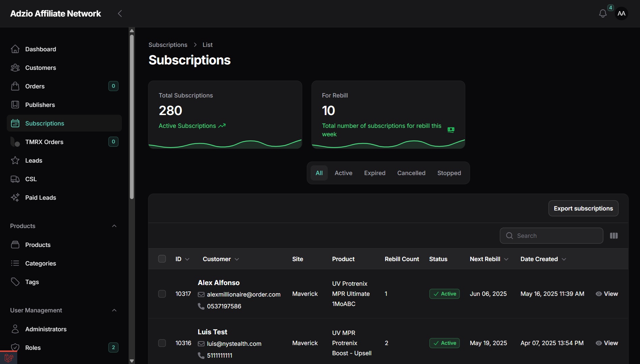Screen dimensions: 640x364
Task: Collapse the Products sidebar section
Action: (x=114, y=226)
